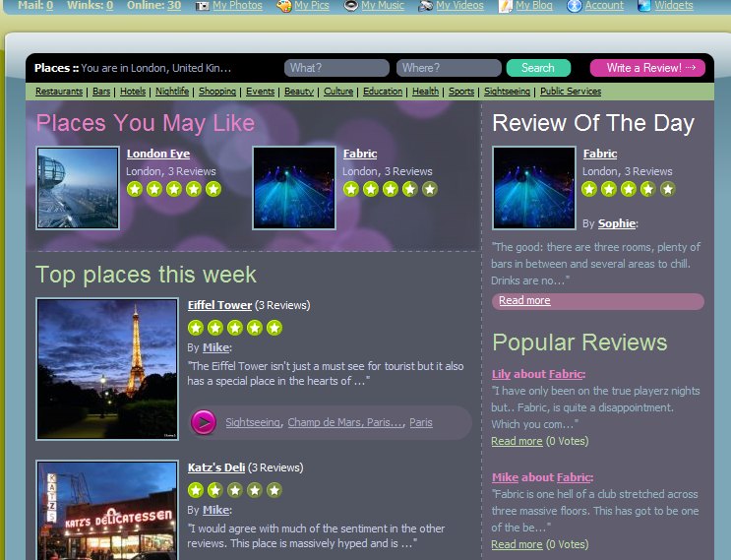Click the Write a Review button

click(x=647, y=68)
